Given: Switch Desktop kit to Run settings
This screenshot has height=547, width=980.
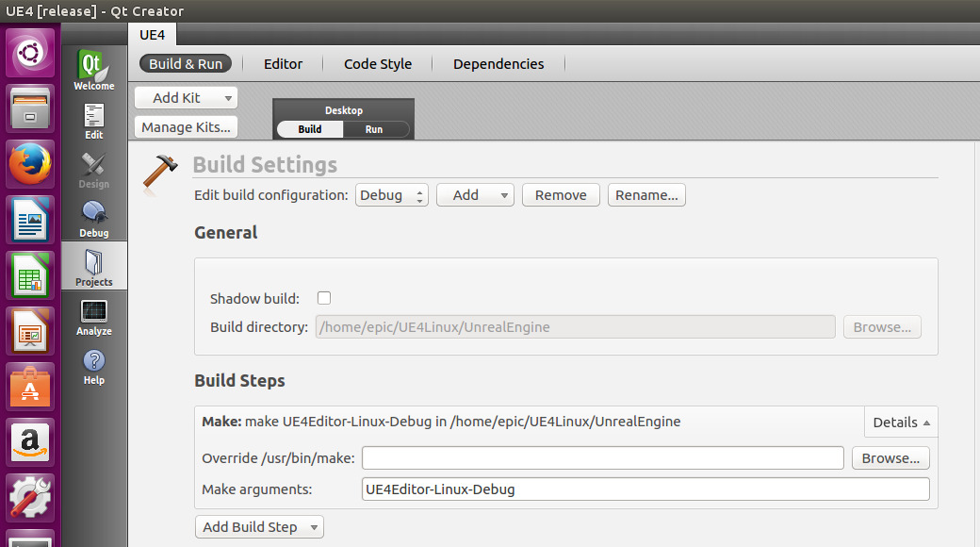Looking at the screenshot, I should point(374,129).
